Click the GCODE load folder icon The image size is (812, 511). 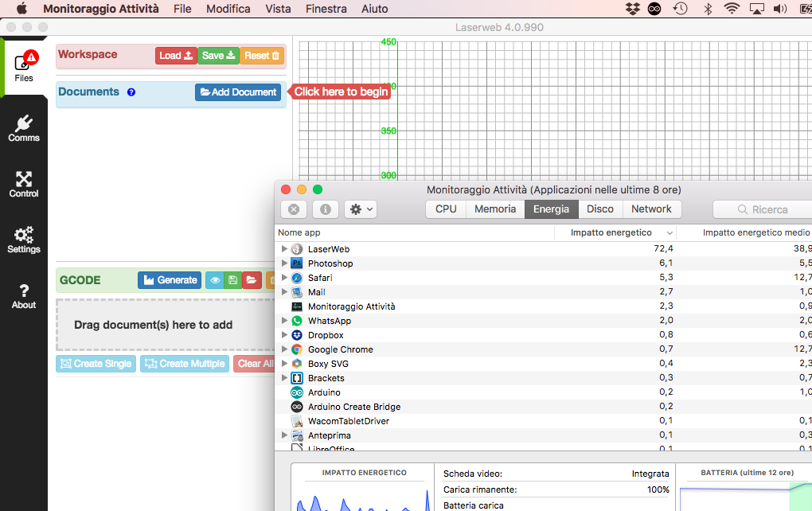tap(252, 280)
